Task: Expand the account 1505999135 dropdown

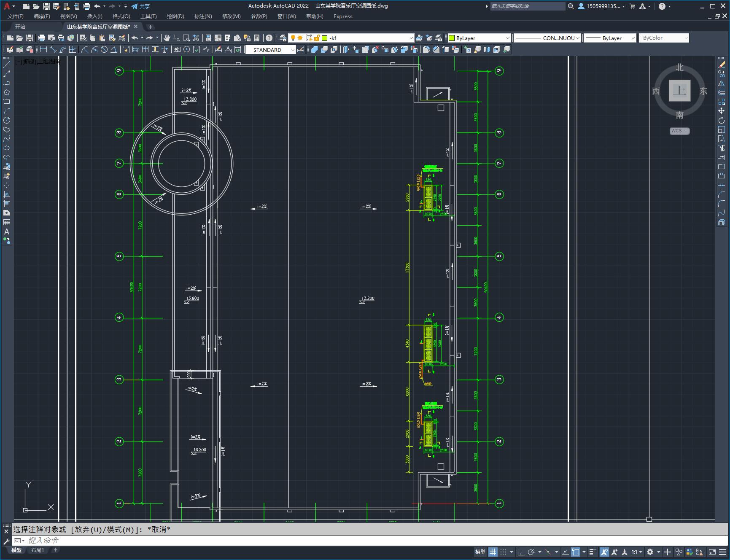Action: pyautogui.click(x=601, y=6)
